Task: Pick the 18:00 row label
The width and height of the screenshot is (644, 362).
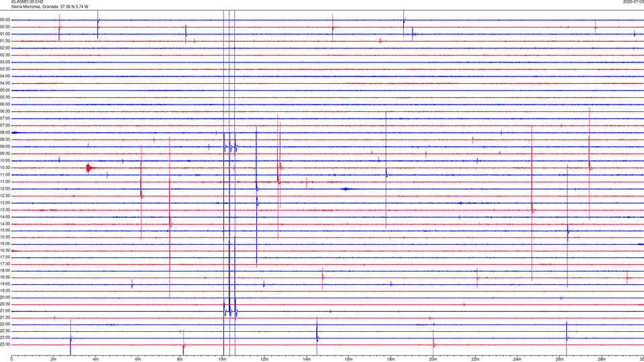Action: [x=5, y=270]
